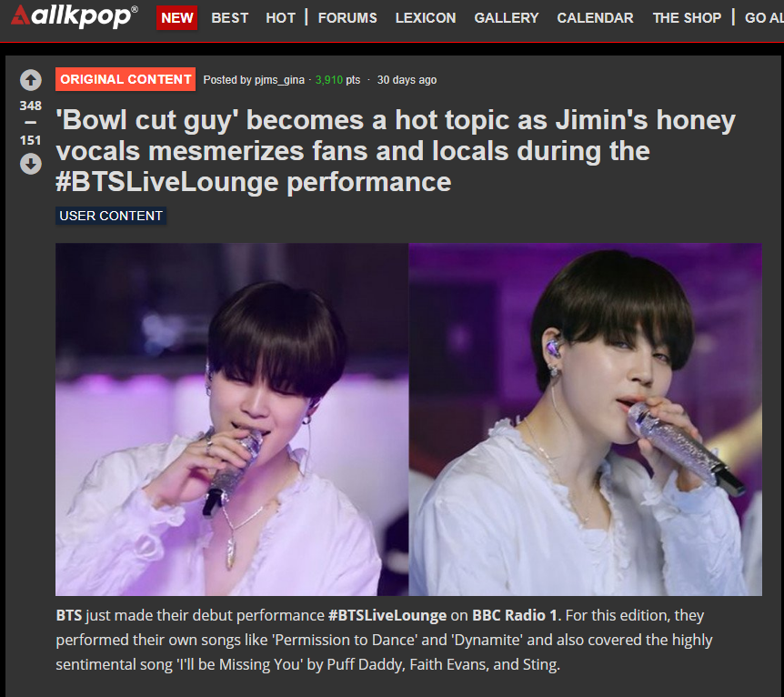This screenshot has width=784, height=697.
Task: Upvote the article with the up arrow
Action: click(31, 80)
